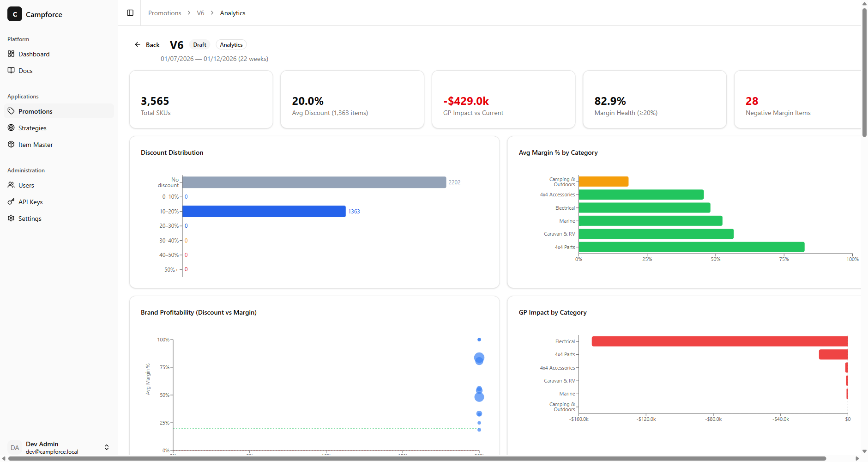Click the Avg Discount 20.0% card
This screenshot has height=462, width=868.
[352, 99]
